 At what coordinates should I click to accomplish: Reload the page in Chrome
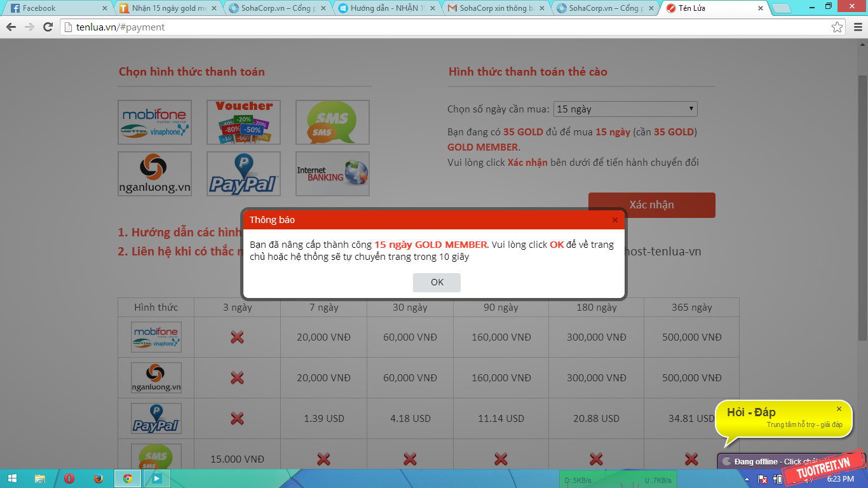(48, 27)
